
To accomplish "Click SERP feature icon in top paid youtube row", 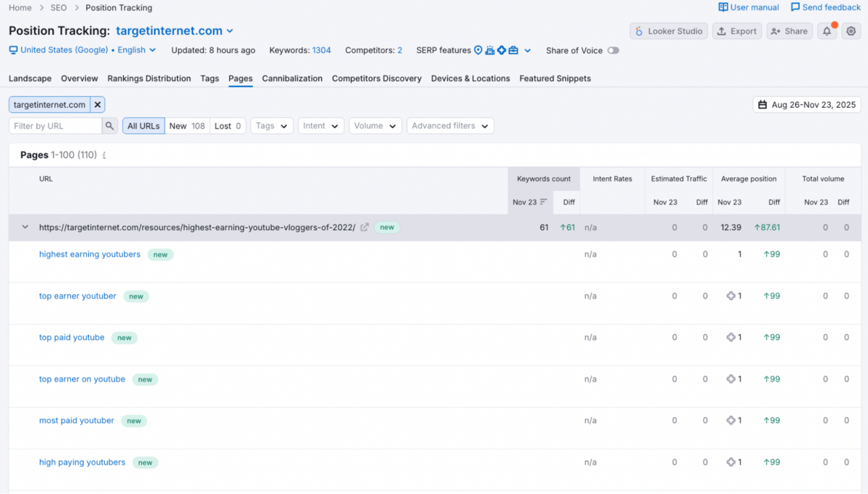I will [x=731, y=337].
